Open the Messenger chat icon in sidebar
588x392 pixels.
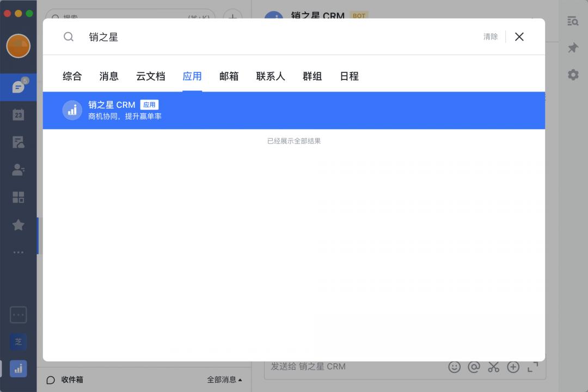pos(19,87)
